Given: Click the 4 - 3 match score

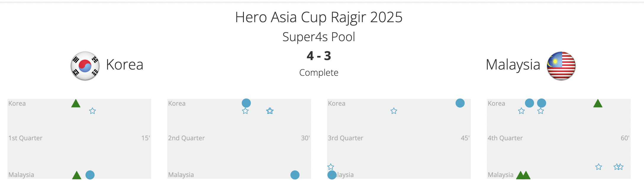Looking at the screenshot, I should tap(319, 56).
